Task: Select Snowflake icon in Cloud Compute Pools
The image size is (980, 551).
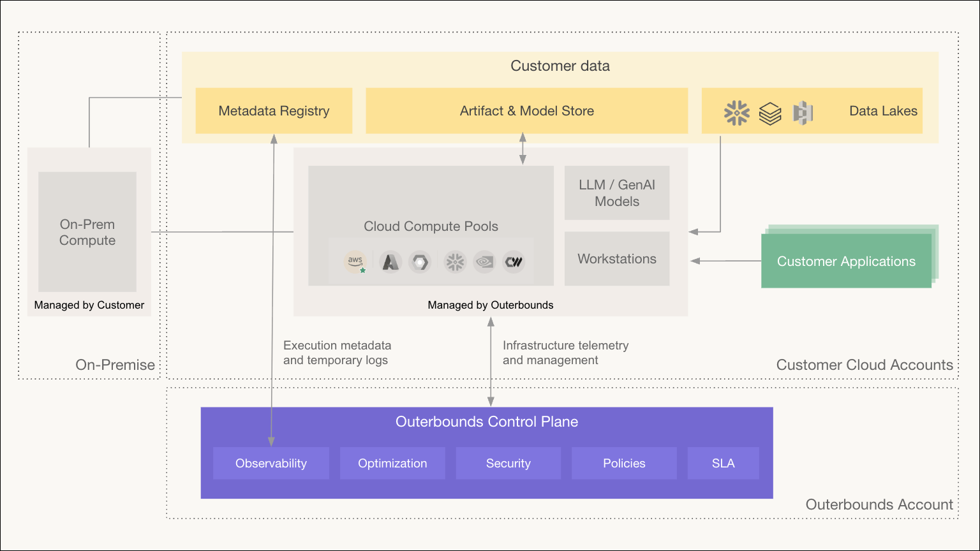Action: point(455,261)
